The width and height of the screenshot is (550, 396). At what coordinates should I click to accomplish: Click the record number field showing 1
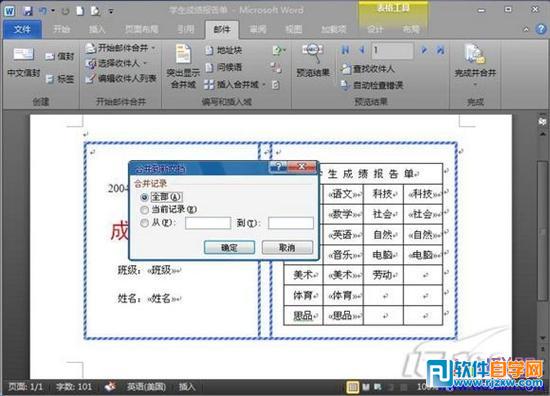(392, 51)
